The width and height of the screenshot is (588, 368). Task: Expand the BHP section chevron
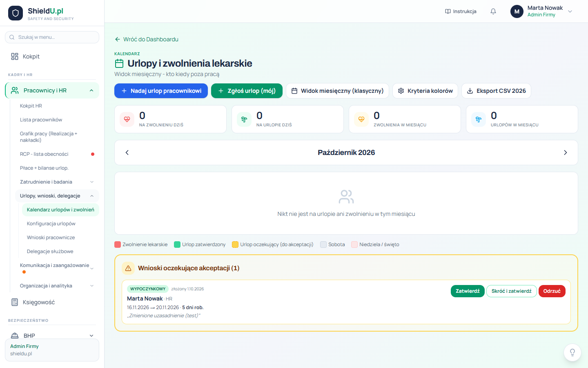91,336
